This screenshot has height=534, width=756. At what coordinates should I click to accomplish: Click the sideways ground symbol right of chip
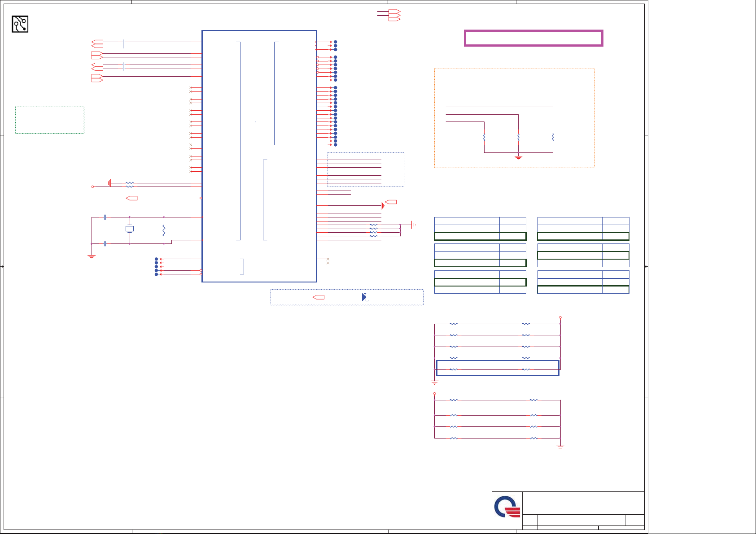[x=413, y=225]
